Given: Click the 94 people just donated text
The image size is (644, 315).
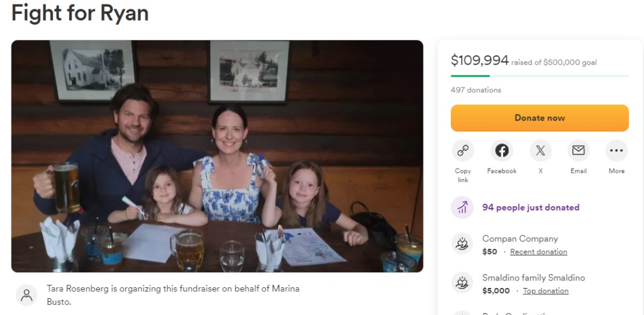Looking at the screenshot, I should pyautogui.click(x=530, y=207).
